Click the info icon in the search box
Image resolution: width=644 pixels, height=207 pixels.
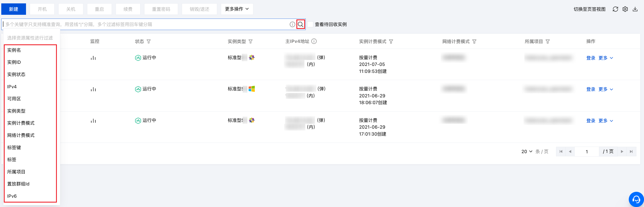292,24
